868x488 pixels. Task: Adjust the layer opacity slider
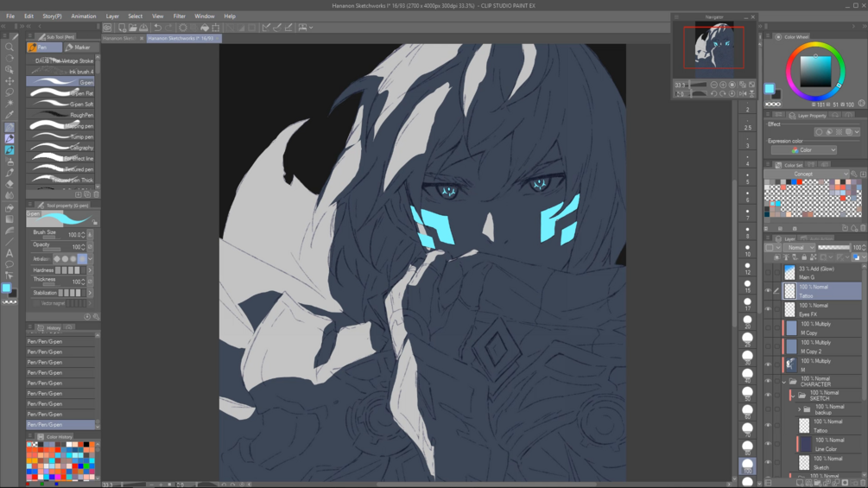coord(833,247)
